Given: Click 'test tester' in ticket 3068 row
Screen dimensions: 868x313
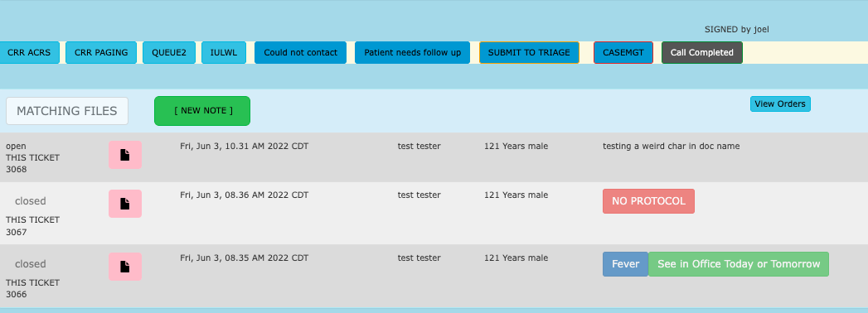Looking at the screenshot, I should [x=419, y=146].
